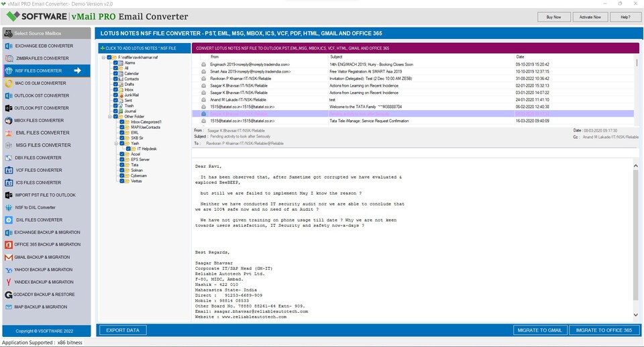This screenshot has height=347, width=644.
Task: Uncheck the Cyberoam folder checkbox
Action: pos(122,176)
